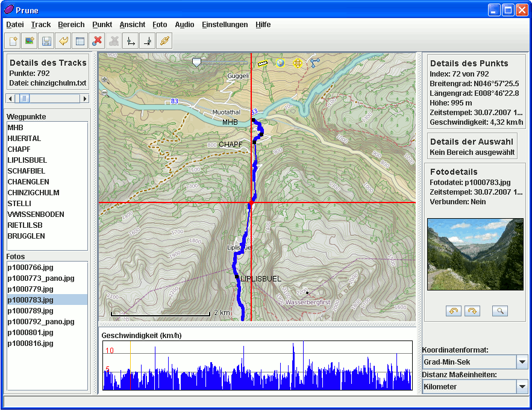Open the Einstellungen menu
Screen dimensions: 532x411
[225, 25]
